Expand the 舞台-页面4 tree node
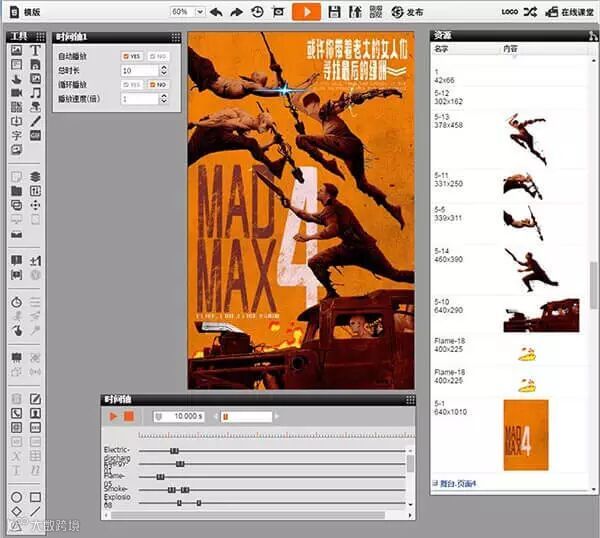Screen dimensions: 600x538 click(435, 484)
